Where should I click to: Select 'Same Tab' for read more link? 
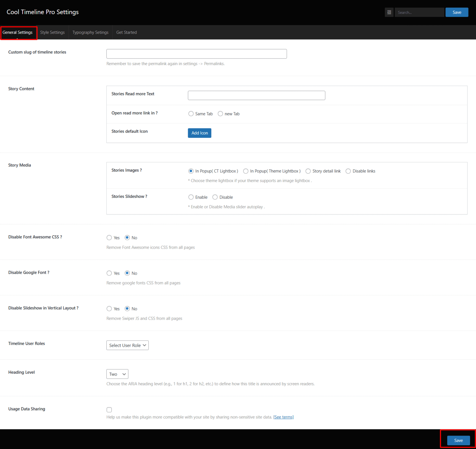[x=191, y=113]
